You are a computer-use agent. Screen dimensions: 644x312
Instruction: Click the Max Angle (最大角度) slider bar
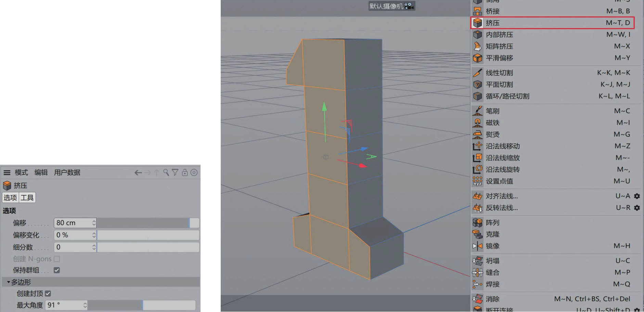click(142, 305)
